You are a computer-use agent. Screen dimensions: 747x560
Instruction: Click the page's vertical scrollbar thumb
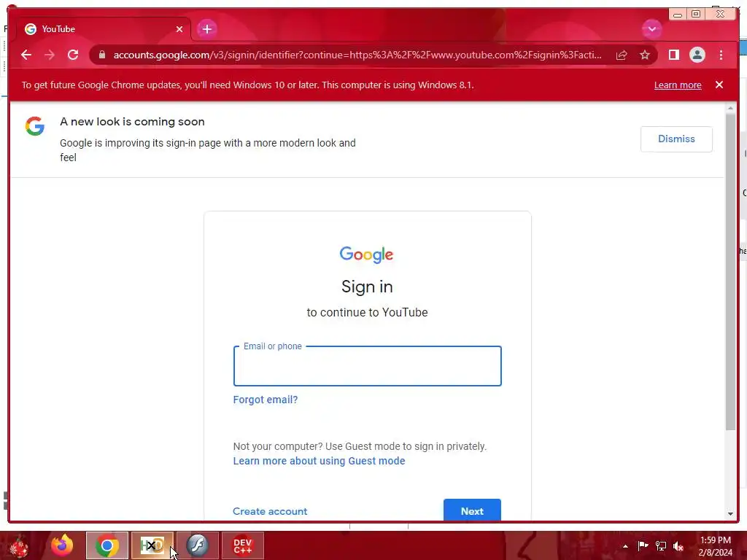730,271
